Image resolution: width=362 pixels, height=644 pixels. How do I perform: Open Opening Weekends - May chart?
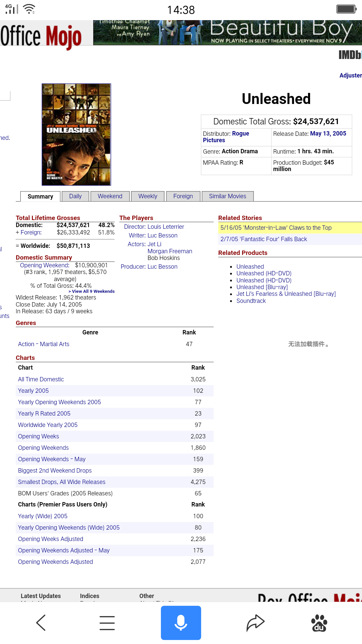[52, 459]
